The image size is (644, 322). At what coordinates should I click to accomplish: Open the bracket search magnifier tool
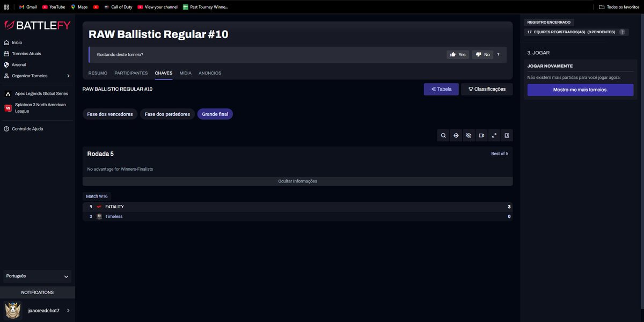(x=443, y=135)
